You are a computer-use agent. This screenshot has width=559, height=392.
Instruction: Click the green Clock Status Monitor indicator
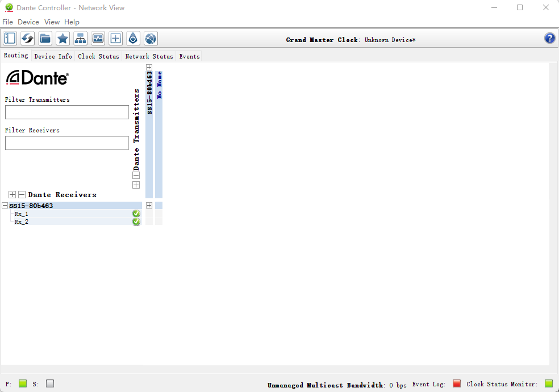[x=549, y=383]
